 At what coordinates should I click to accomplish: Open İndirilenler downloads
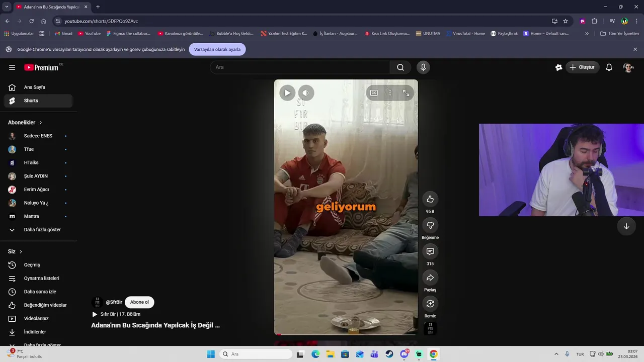(38, 332)
